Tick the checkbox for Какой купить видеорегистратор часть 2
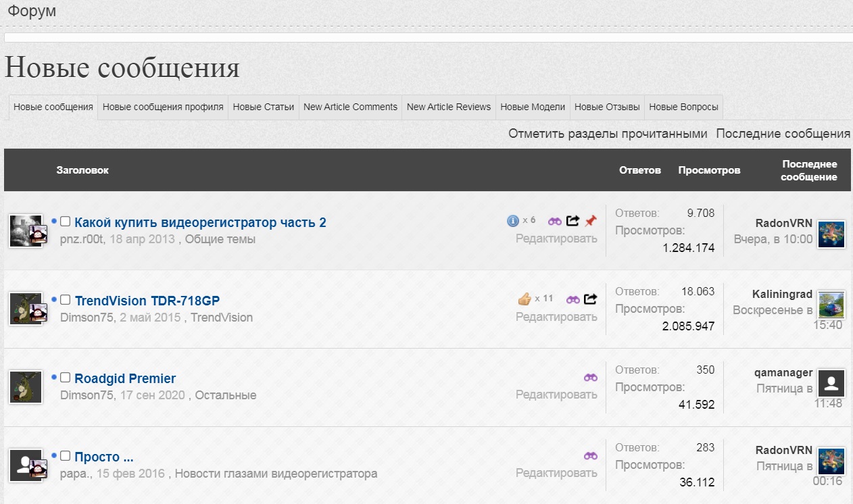The image size is (853, 504). 66,222
